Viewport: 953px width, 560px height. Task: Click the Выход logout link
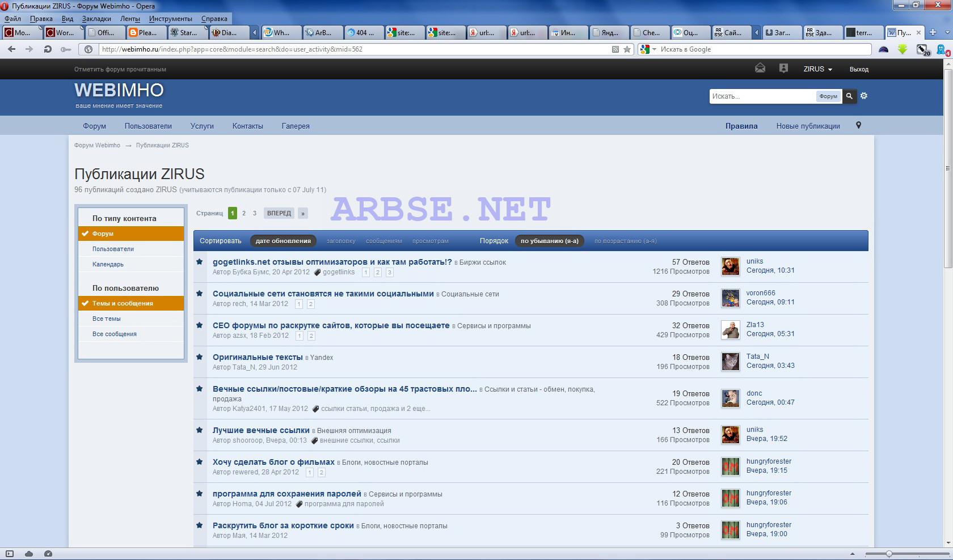859,69
